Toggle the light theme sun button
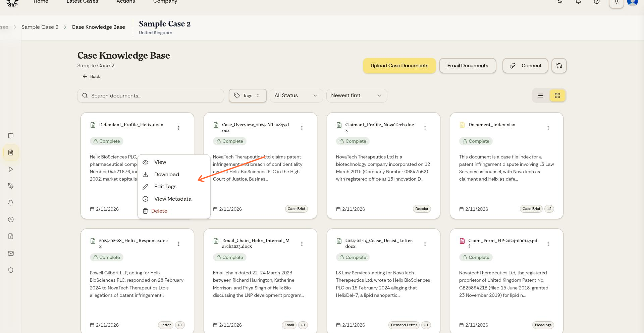This screenshot has height=333, width=644. click(x=616, y=2)
